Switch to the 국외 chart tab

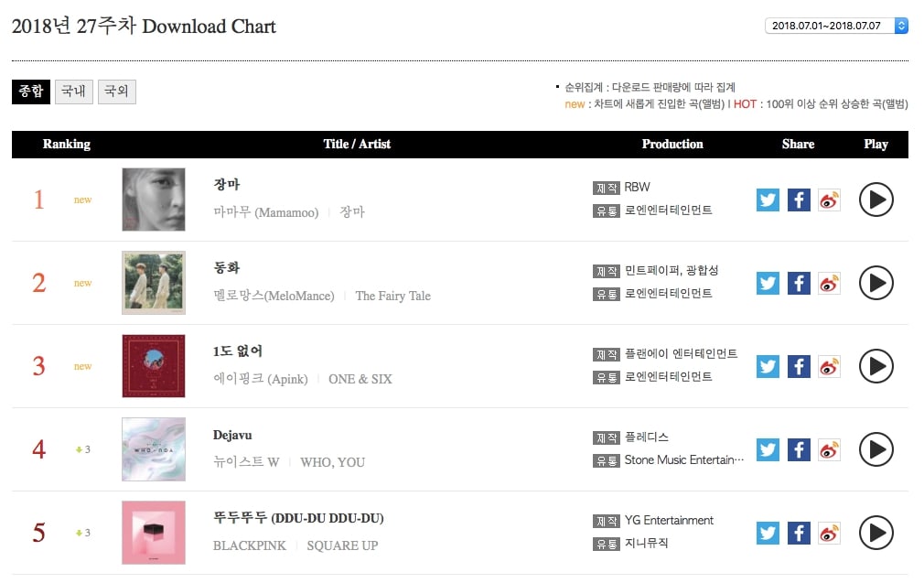(116, 92)
